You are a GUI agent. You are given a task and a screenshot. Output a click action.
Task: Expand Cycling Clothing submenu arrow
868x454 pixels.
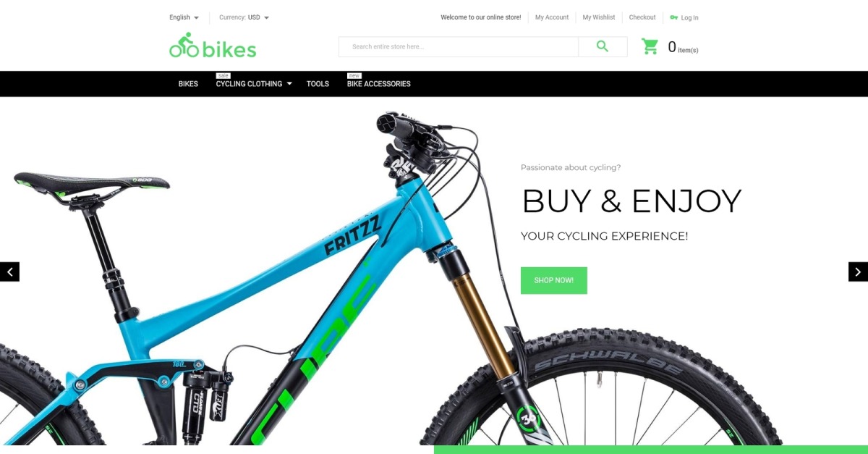(289, 84)
